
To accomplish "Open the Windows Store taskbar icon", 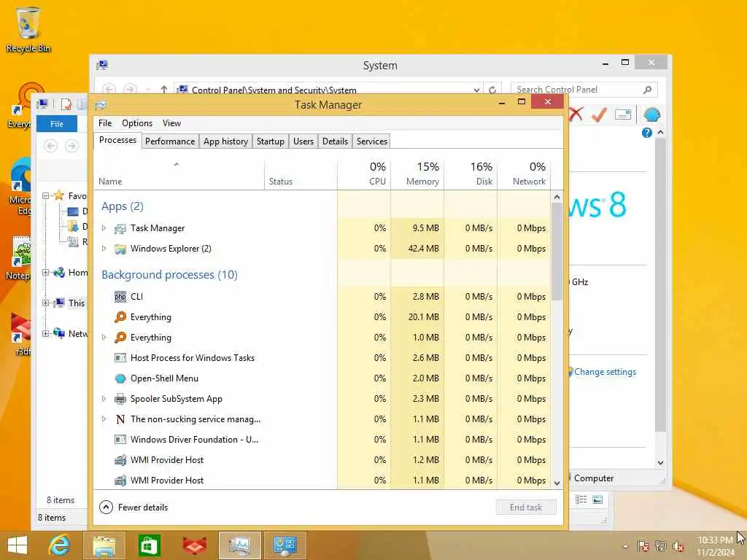I will point(149,545).
